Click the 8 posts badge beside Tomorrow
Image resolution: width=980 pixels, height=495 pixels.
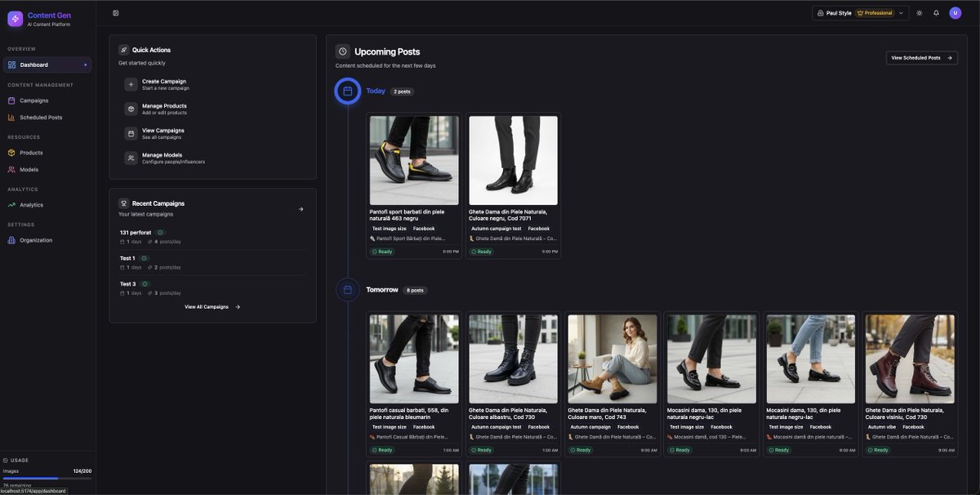tap(415, 290)
